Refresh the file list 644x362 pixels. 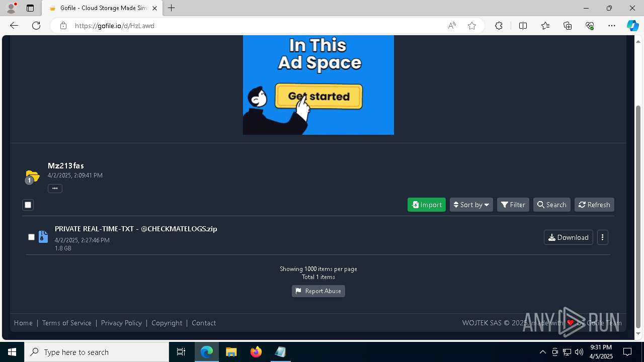[594, 205]
